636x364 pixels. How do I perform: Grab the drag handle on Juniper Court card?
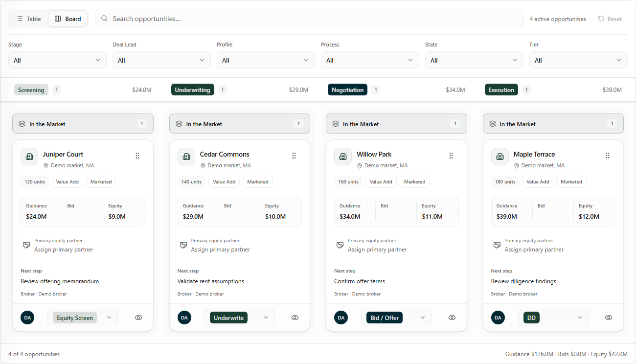[x=137, y=156]
